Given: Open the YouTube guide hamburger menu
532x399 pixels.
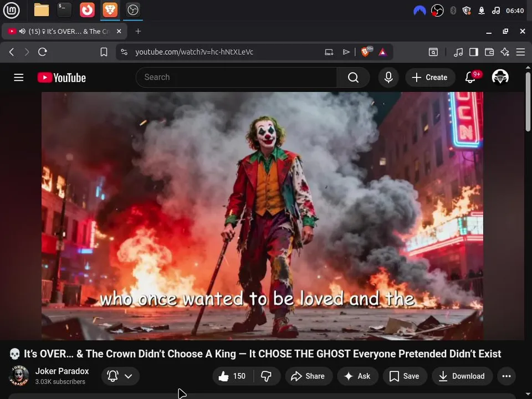Looking at the screenshot, I should click(x=19, y=78).
